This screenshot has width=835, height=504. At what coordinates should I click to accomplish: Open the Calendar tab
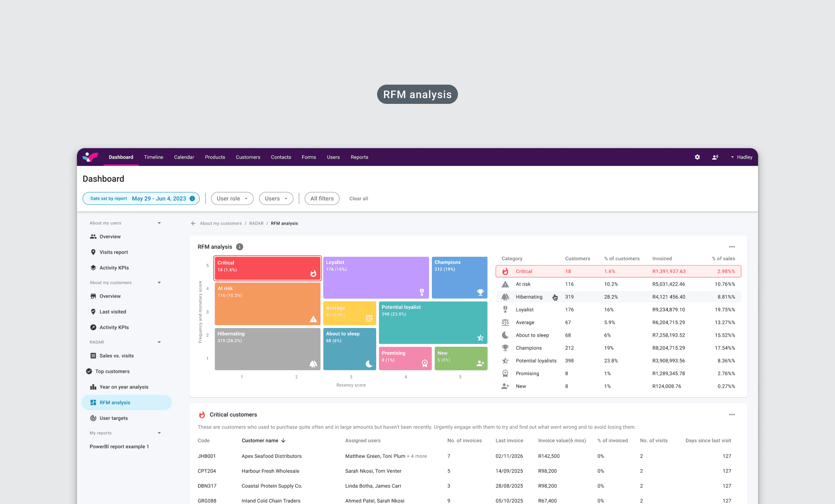184,157
